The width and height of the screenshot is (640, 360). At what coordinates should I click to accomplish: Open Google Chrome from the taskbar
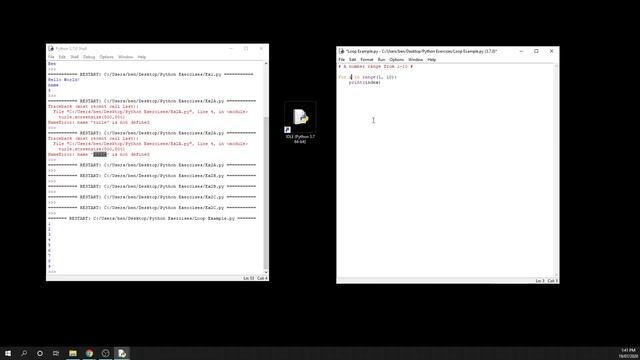point(89,353)
